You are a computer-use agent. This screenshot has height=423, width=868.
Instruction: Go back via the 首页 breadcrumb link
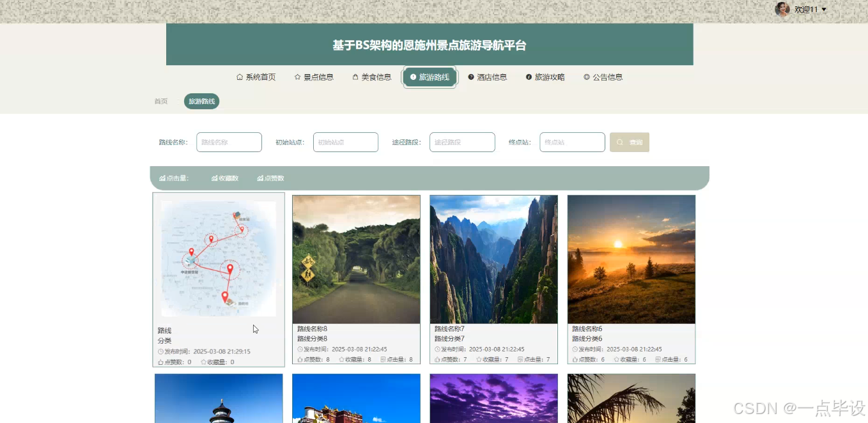tap(160, 100)
